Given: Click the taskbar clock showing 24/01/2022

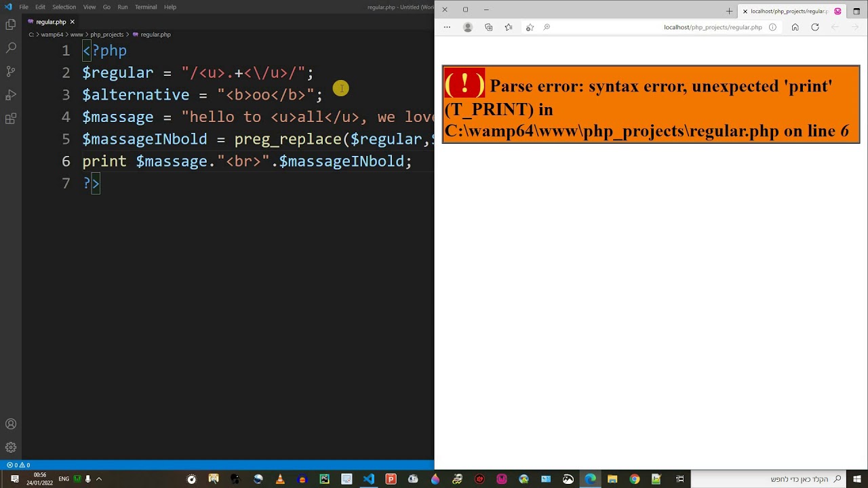Looking at the screenshot, I should click(x=39, y=479).
